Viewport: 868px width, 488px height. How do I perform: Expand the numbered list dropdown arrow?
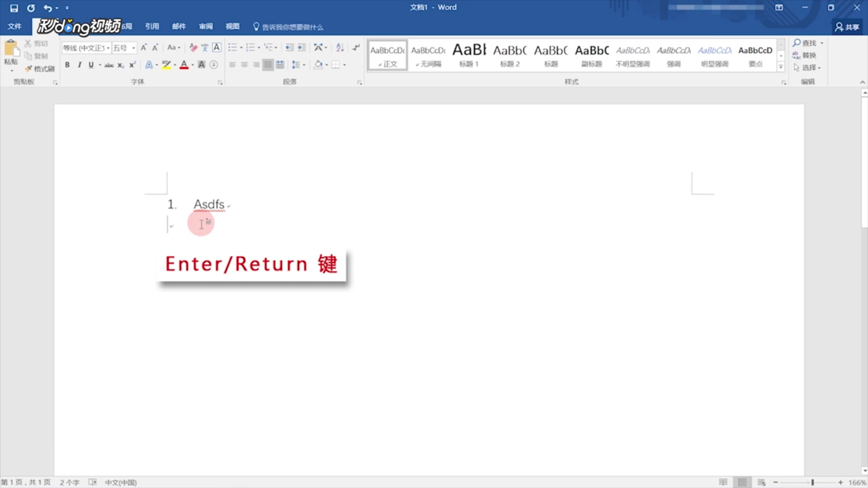pyautogui.click(x=259, y=48)
